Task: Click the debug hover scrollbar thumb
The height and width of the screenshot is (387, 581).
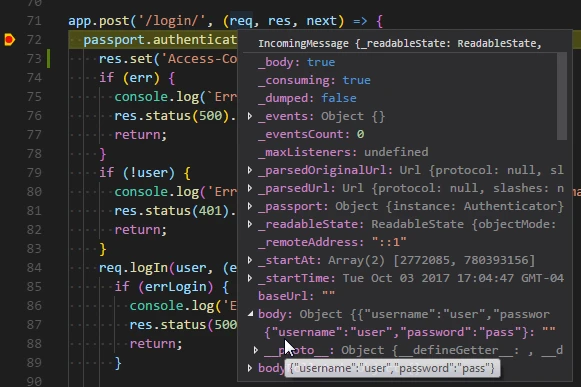Action: point(562,96)
